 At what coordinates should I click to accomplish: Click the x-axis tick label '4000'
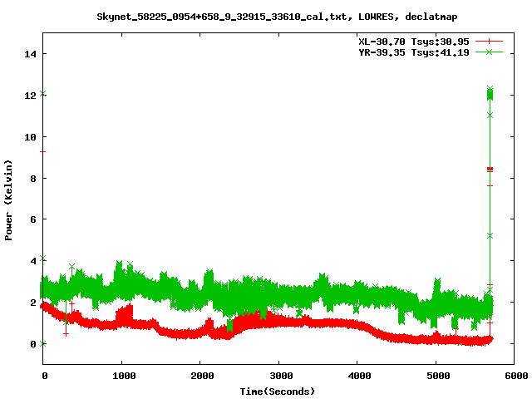(360, 376)
